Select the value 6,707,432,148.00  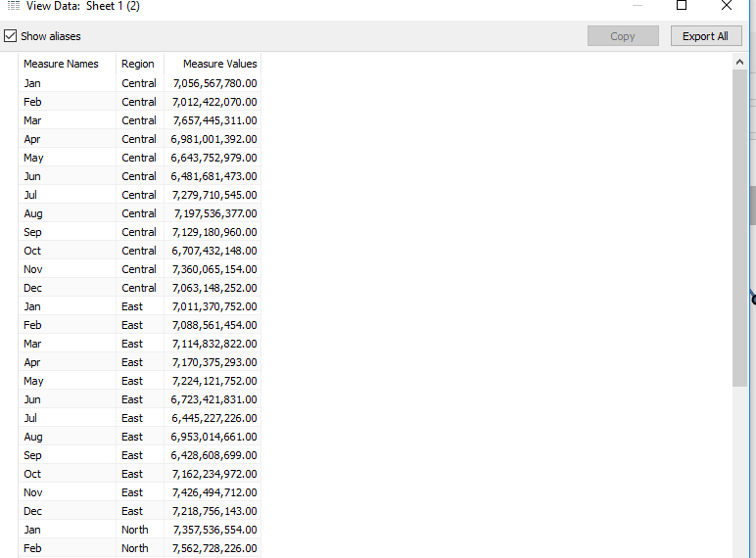point(214,251)
